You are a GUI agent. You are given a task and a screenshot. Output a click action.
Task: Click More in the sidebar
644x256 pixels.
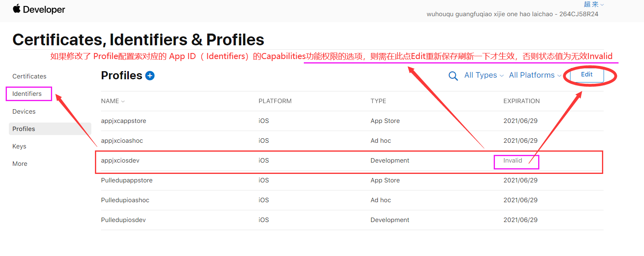(20, 164)
